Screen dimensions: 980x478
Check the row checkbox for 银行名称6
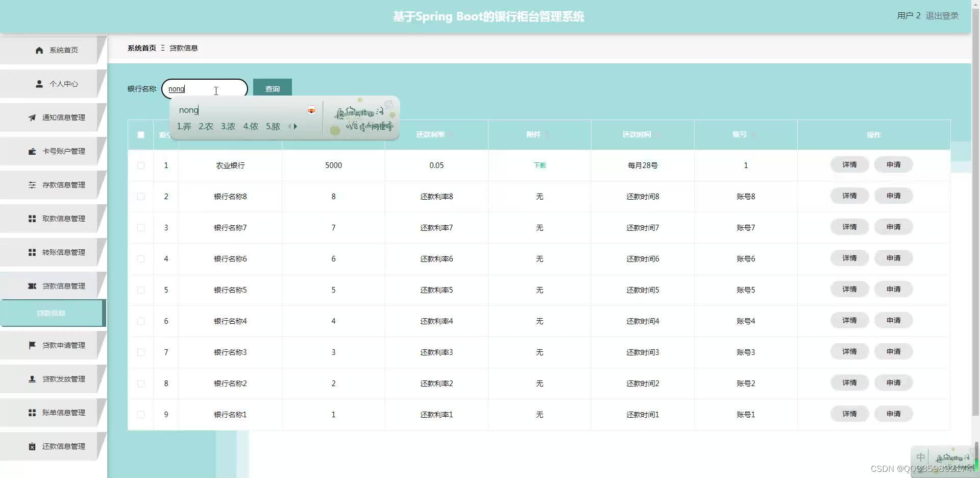(x=141, y=259)
